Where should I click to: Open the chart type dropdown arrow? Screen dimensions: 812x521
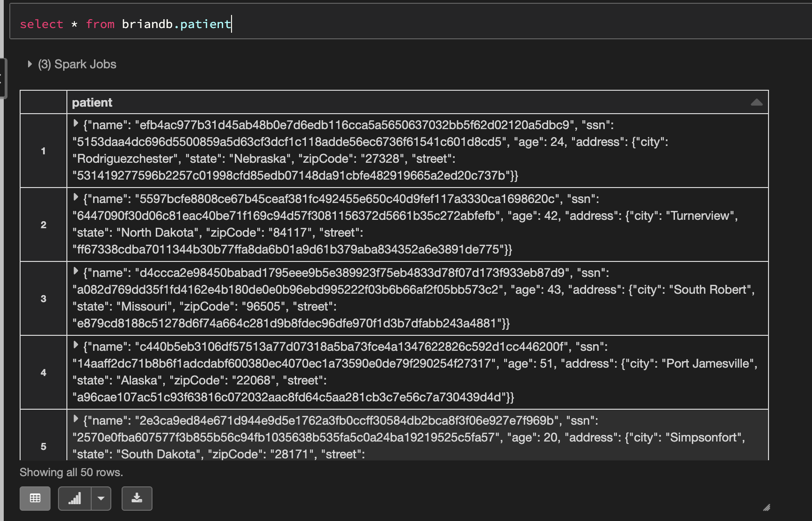point(101,498)
